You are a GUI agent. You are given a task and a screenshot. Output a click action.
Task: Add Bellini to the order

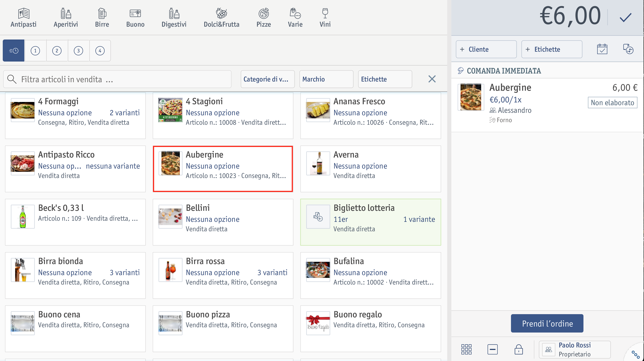(x=223, y=222)
